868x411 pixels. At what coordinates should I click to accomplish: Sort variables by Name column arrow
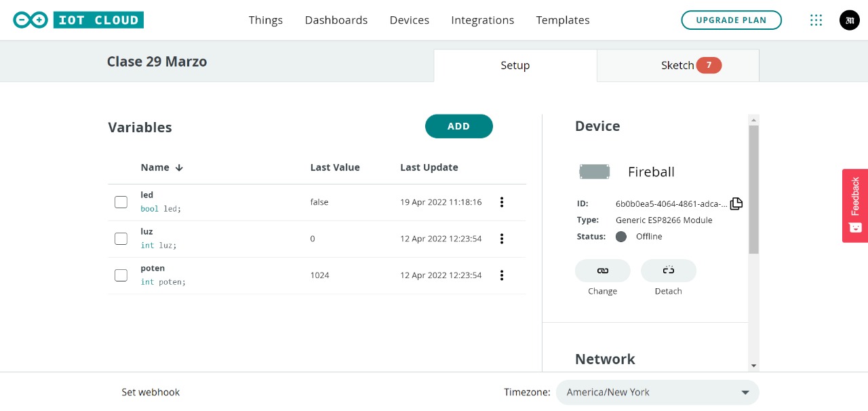[179, 168]
